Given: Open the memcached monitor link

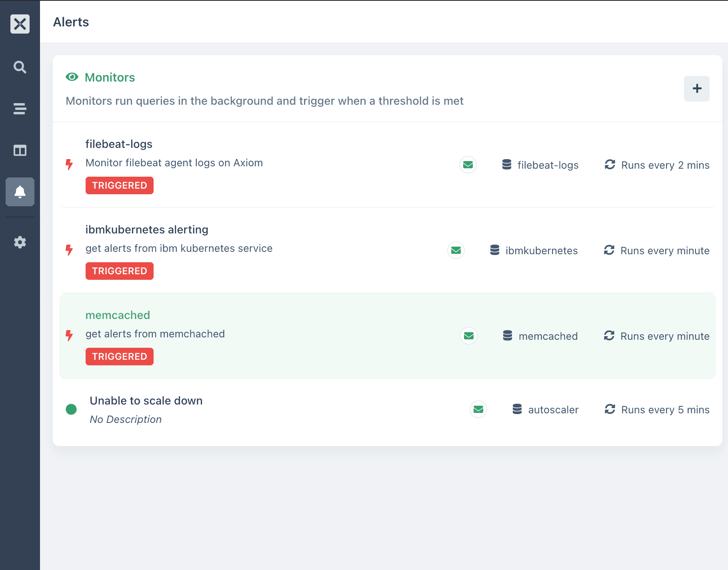Looking at the screenshot, I should (118, 315).
